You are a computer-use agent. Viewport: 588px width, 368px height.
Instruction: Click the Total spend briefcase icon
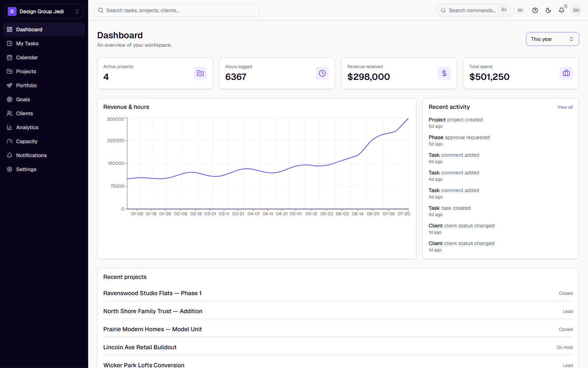566,73
